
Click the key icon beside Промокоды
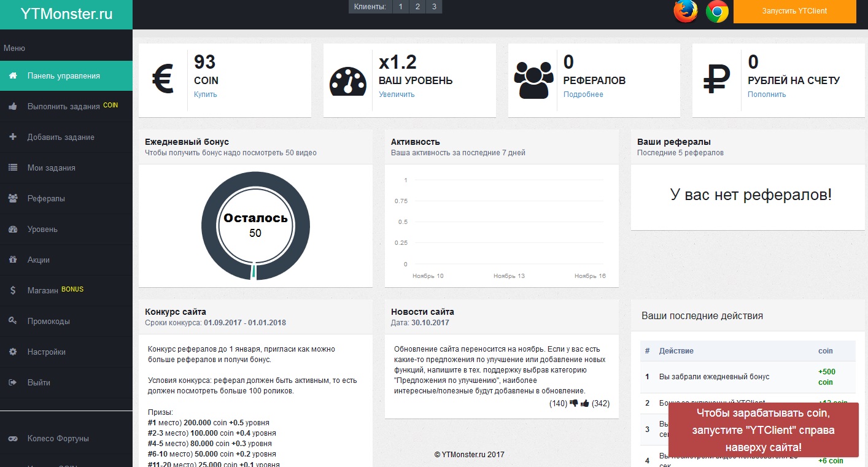tap(13, 321)
